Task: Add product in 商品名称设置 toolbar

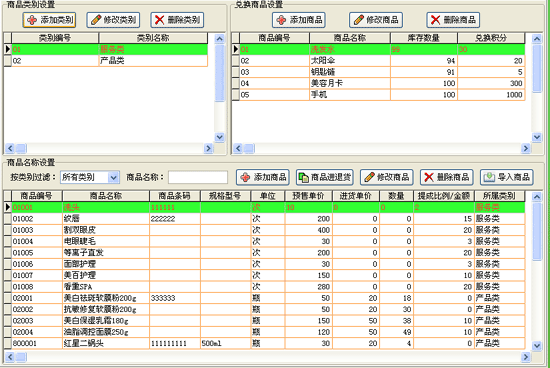Action: click(x=263, y=178)
